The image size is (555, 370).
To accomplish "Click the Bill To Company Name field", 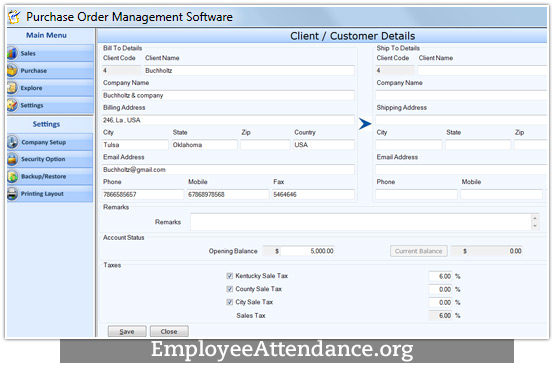I will coord(228,95).
